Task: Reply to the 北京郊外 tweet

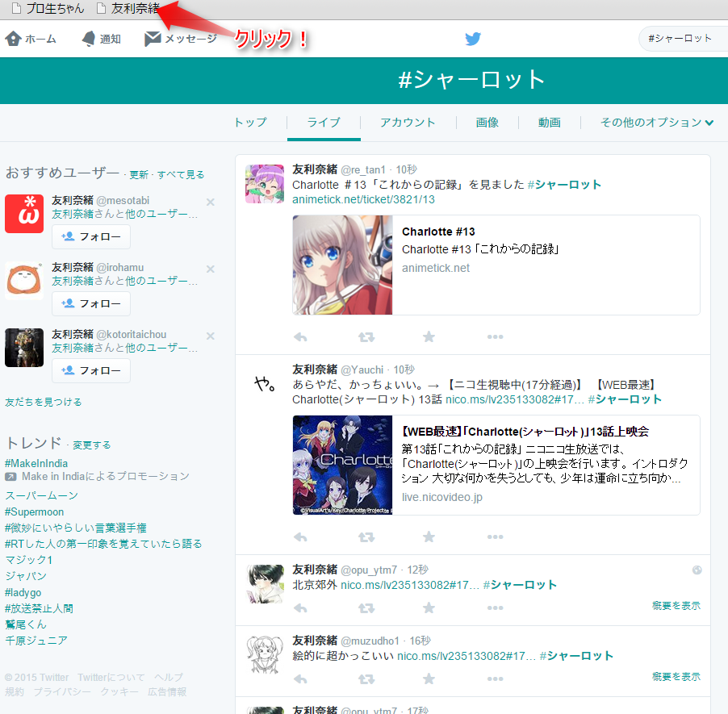Action: pos(301,608)
